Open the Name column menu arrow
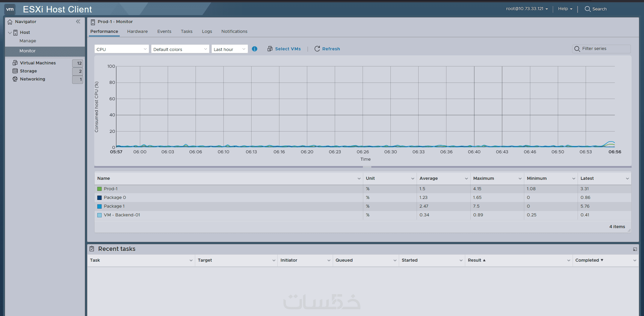This screenshot has height=316, width=644. (x=359, y=178)
